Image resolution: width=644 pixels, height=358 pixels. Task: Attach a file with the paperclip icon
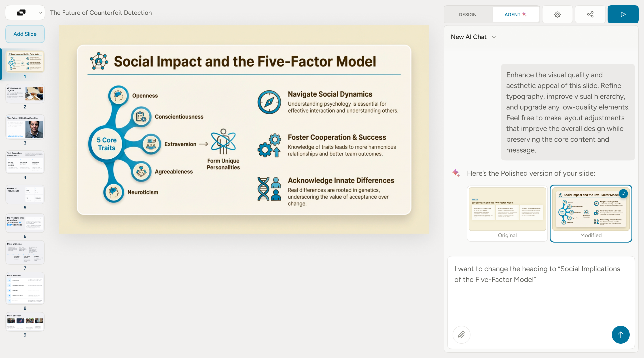(x=461, y=335)
